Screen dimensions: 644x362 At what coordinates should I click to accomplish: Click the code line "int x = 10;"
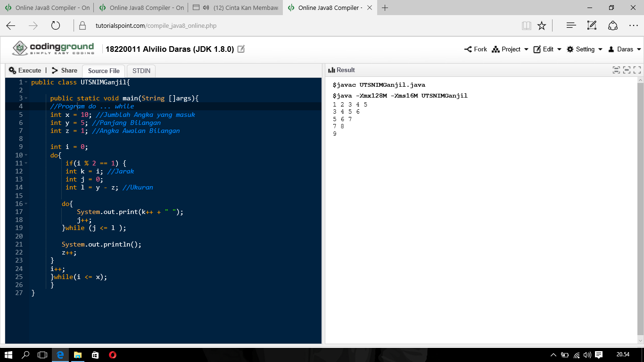pos(70,115)
